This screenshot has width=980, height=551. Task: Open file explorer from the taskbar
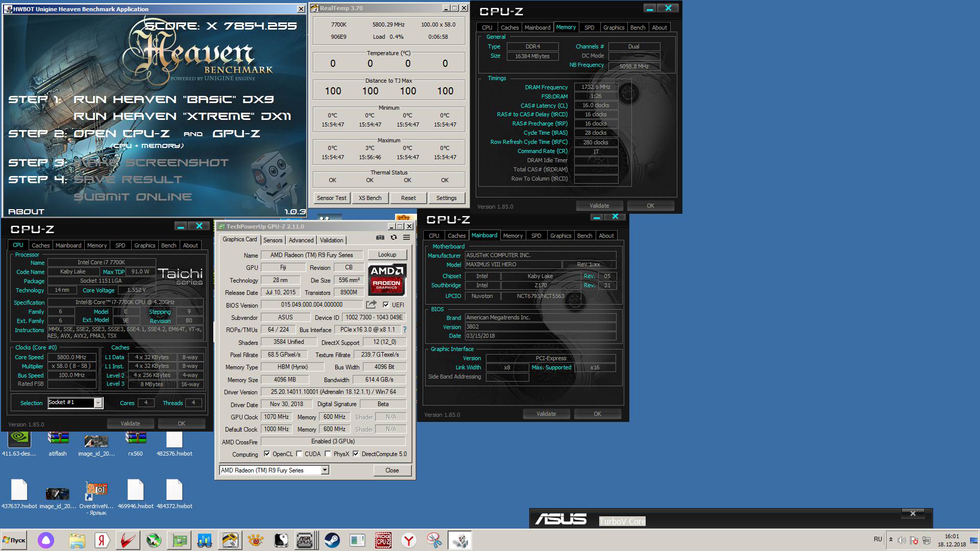pyautogui.click(x=77, y=540)
